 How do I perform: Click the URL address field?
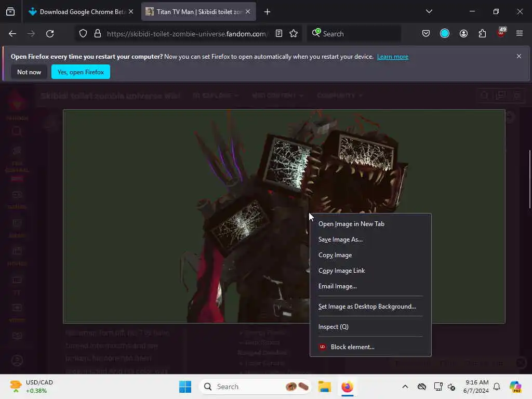187,34
